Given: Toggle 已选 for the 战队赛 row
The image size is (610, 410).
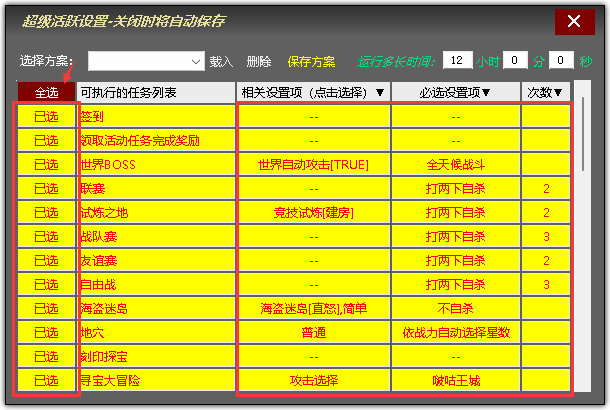Looking at the screenshot, I should pyautogui.click(x=46, y=237).
